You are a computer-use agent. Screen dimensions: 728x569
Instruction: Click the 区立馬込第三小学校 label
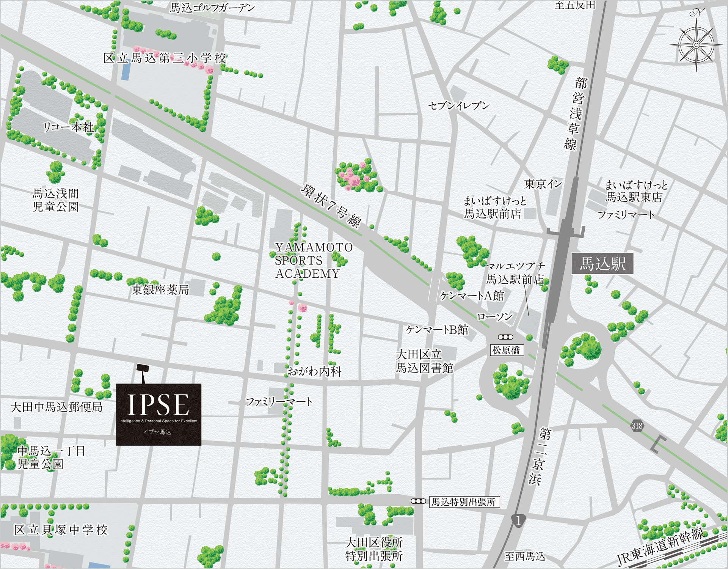[x=165, y=58]
